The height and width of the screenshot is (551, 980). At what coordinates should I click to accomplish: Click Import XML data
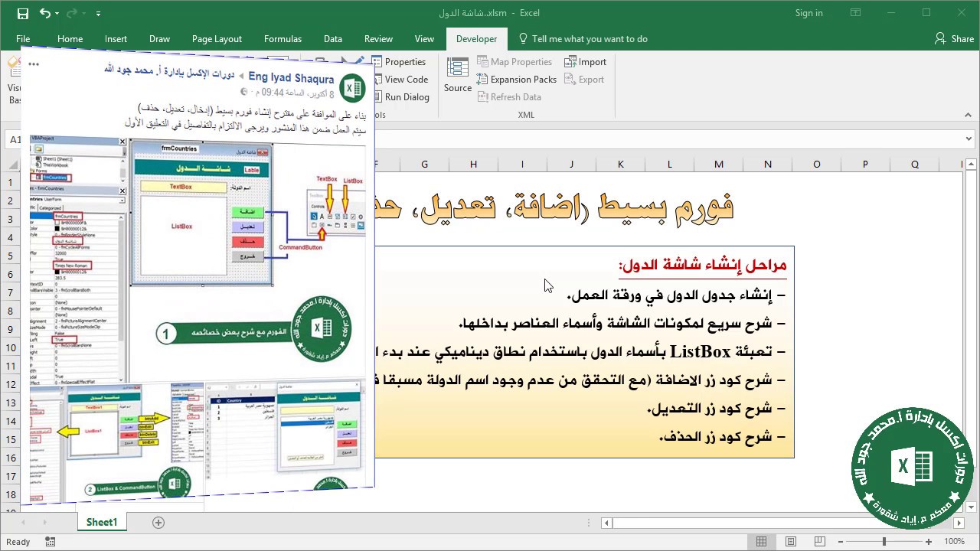[x=586, y=62]
